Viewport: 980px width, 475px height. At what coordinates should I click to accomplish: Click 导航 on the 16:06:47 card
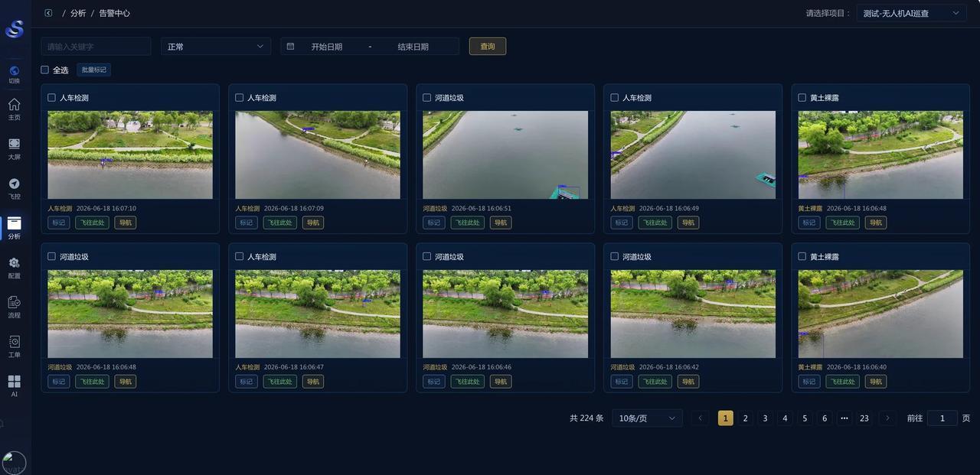[313, 382]
